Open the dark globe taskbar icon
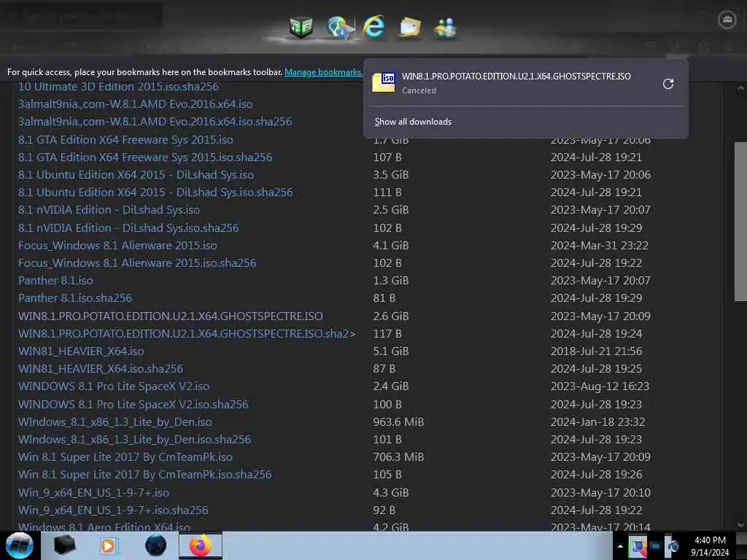This screenshot has height=560, width=747. (x=156, y=545)
